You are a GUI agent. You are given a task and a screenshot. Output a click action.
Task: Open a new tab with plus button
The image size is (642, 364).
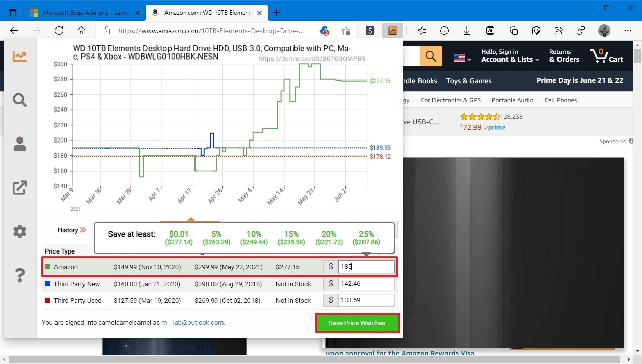(277, 12)
